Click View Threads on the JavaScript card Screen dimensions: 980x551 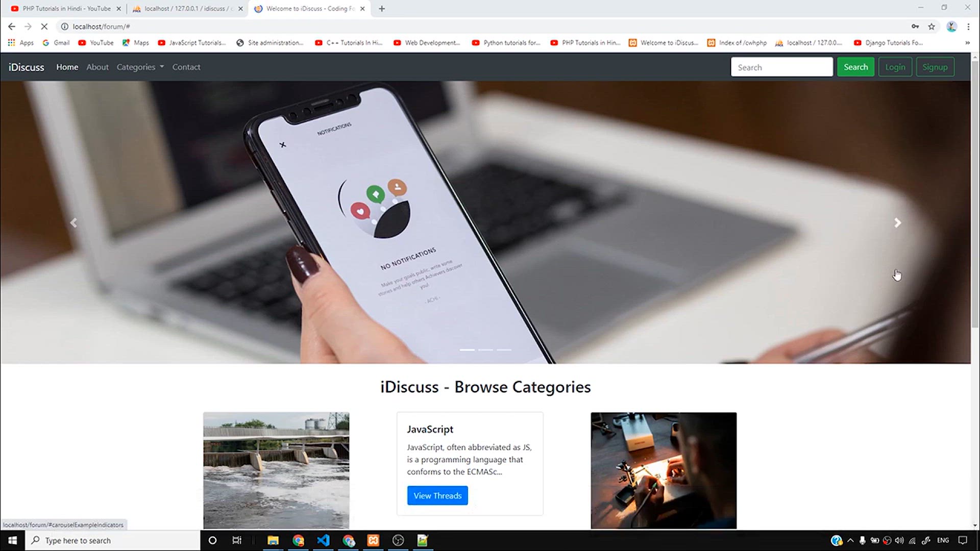point(437,496)
